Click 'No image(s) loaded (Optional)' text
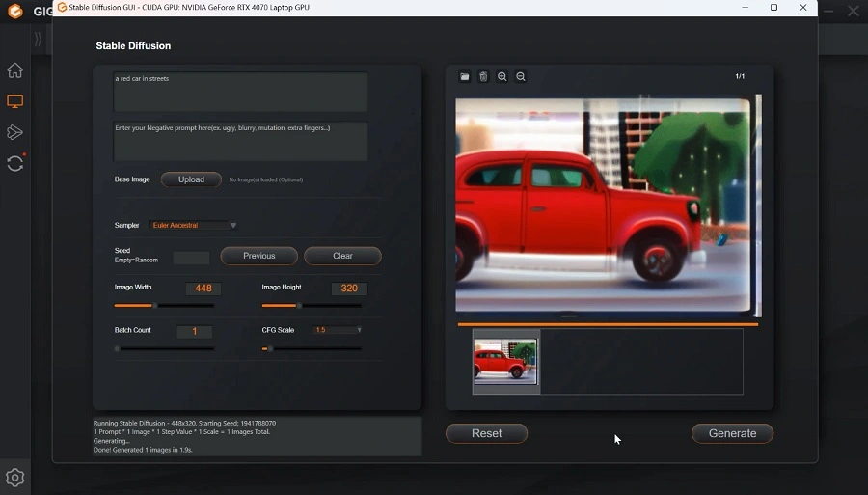Screen dimensions: 868x495 266,179
